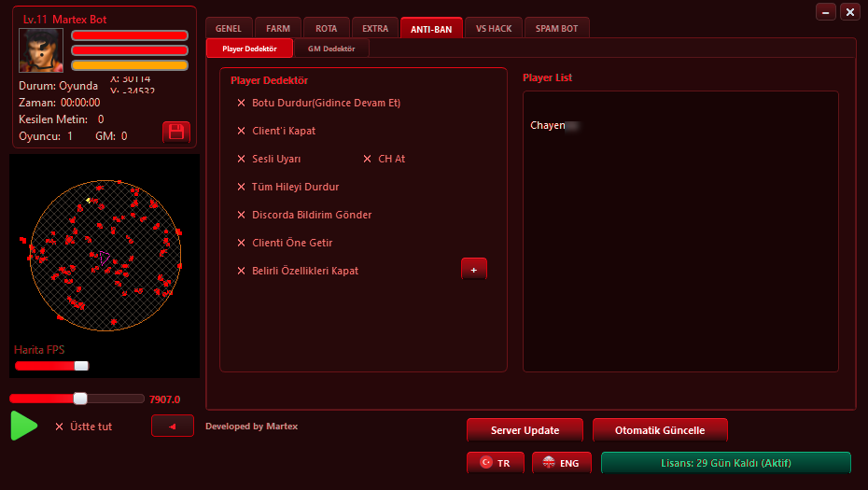The height and width of the screenshot is (490, 868).
Task: Enable Tüm Hileyi Durdur option
Action: tap(242, 188)
